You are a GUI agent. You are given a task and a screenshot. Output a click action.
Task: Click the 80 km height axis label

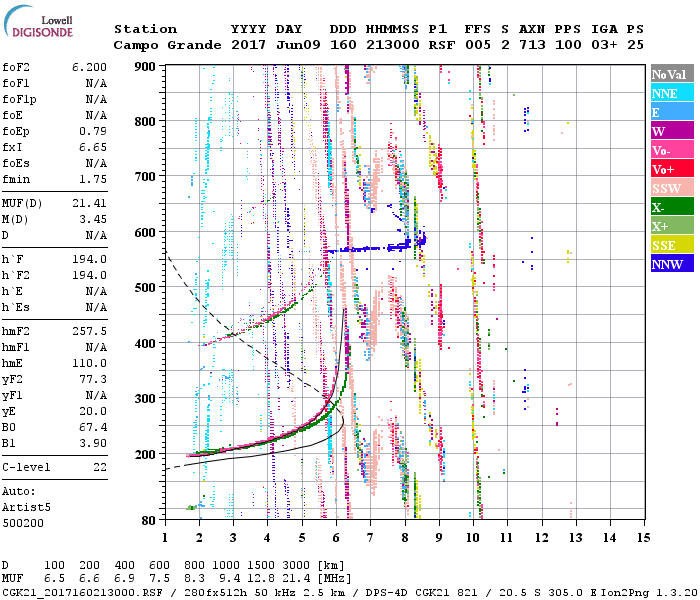149,521
